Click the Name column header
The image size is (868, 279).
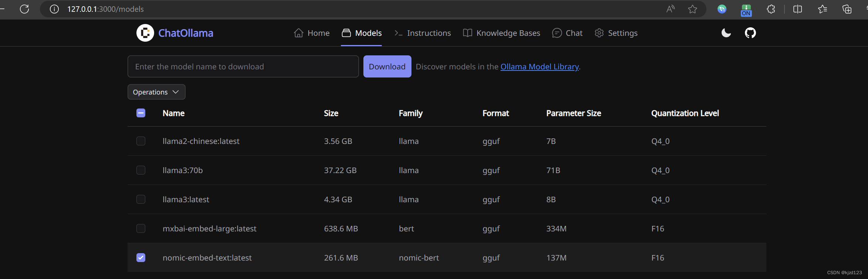173,113
